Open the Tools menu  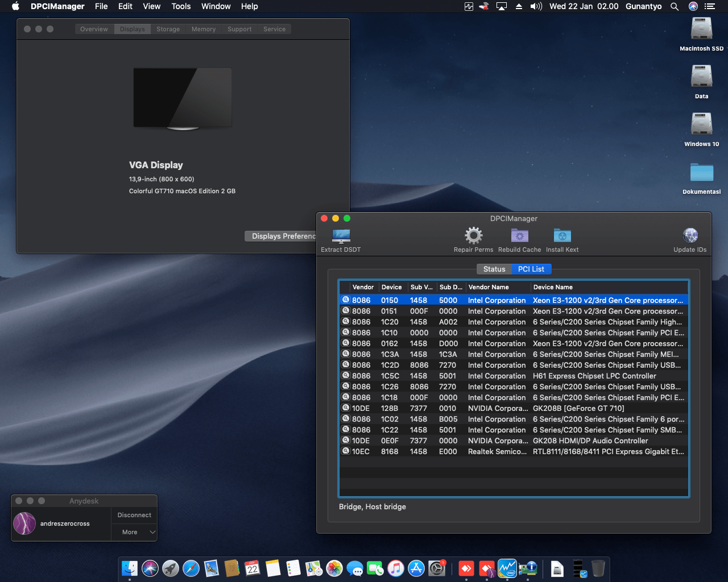181,6
